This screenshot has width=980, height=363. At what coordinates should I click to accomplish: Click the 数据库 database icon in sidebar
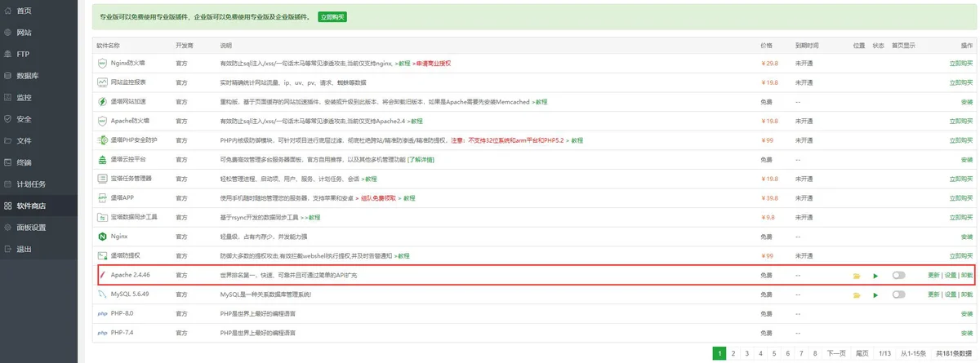click(8, 76)
